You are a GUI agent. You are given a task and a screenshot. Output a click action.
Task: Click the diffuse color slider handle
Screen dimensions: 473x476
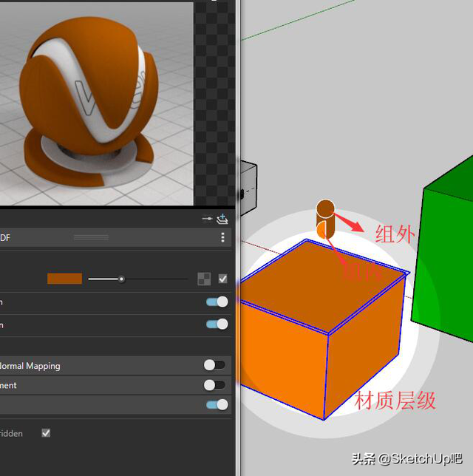pos(121,279)
